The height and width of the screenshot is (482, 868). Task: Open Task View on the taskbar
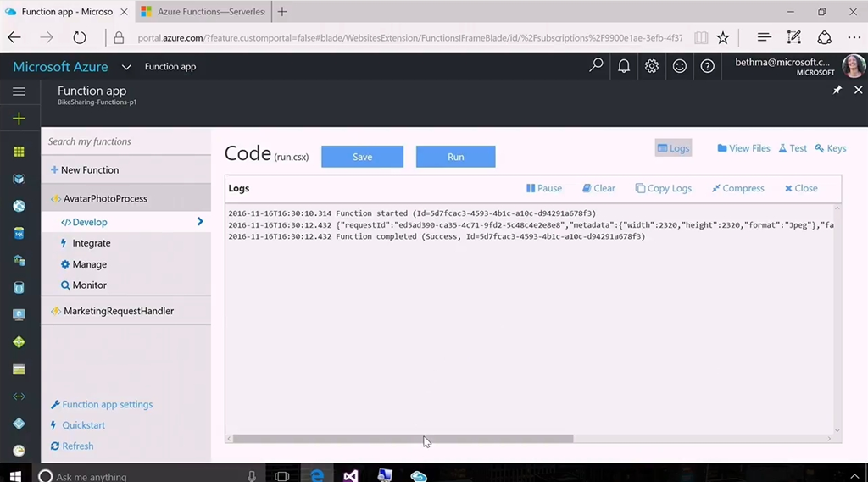pyautogui.click(x=281, y=476)
